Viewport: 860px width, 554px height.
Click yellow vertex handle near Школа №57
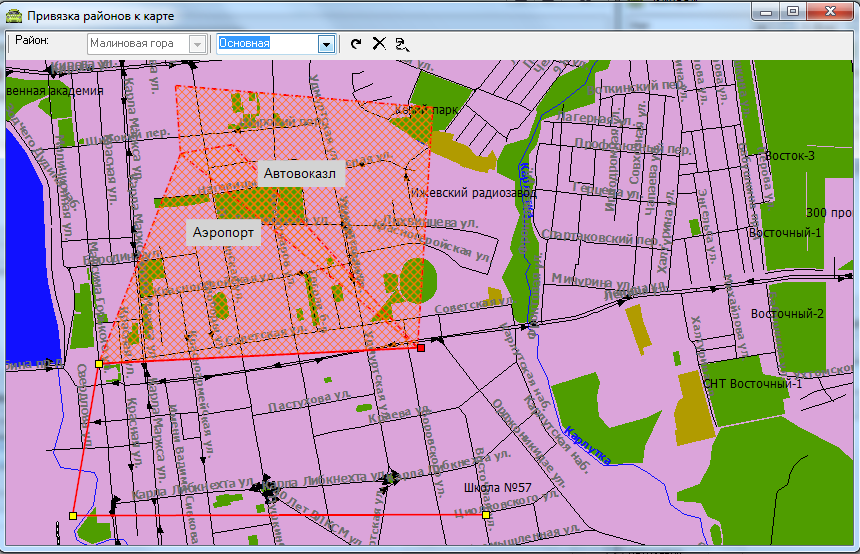[x=486, y=515]
